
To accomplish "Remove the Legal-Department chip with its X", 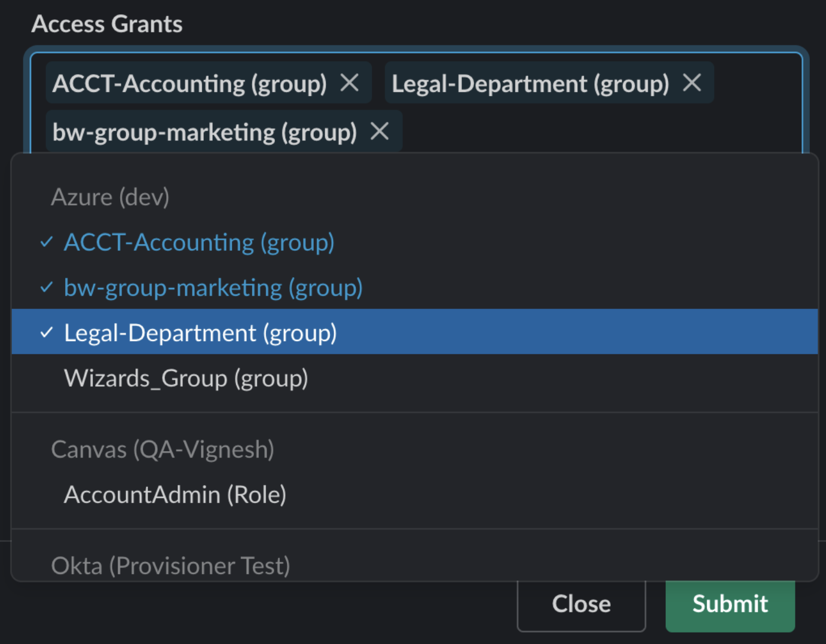I will (x=692, y=83).
